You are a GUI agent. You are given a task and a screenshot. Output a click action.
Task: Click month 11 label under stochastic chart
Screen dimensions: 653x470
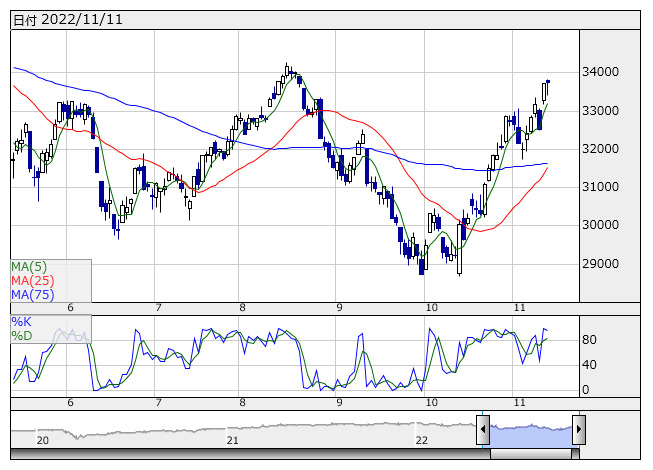click(519, 403)
